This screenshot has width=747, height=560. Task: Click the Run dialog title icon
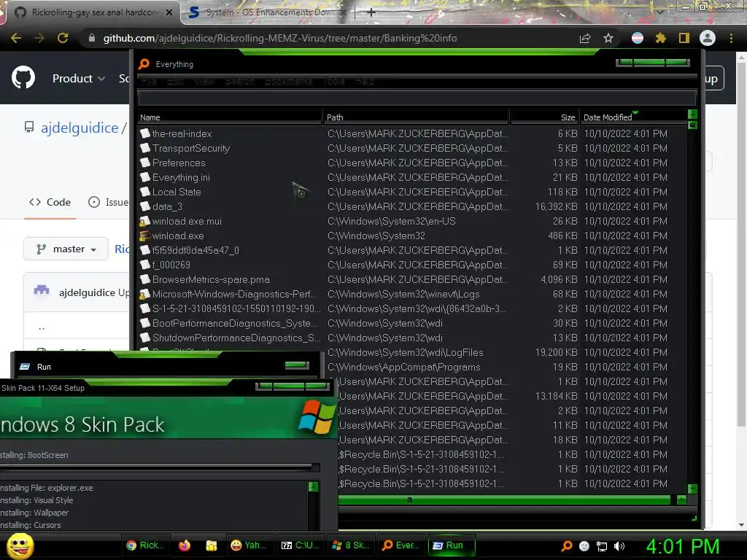pos(24,367)
